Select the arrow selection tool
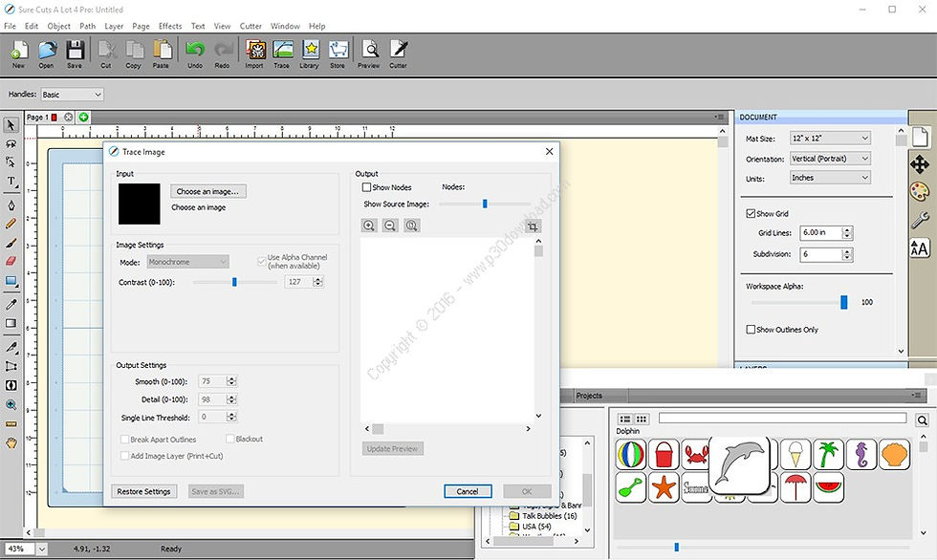Viewport: 937px width, 560px height. click(x=11, y=125)
